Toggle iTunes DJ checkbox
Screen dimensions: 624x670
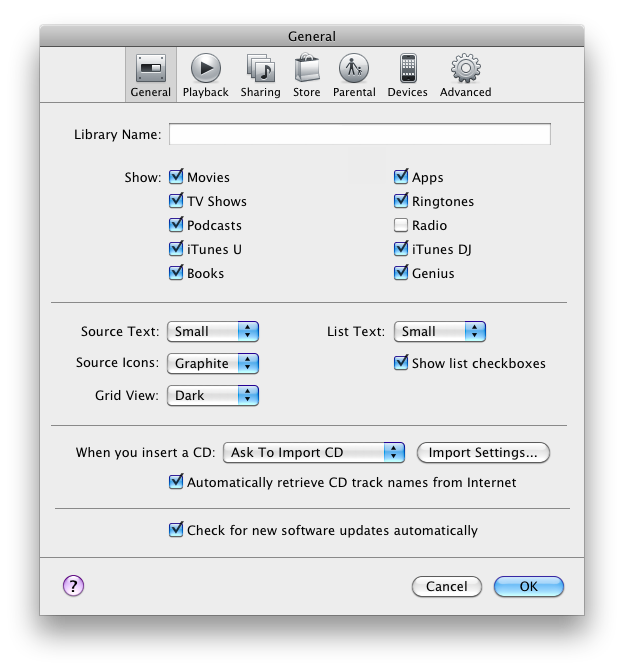pos(401,248)
